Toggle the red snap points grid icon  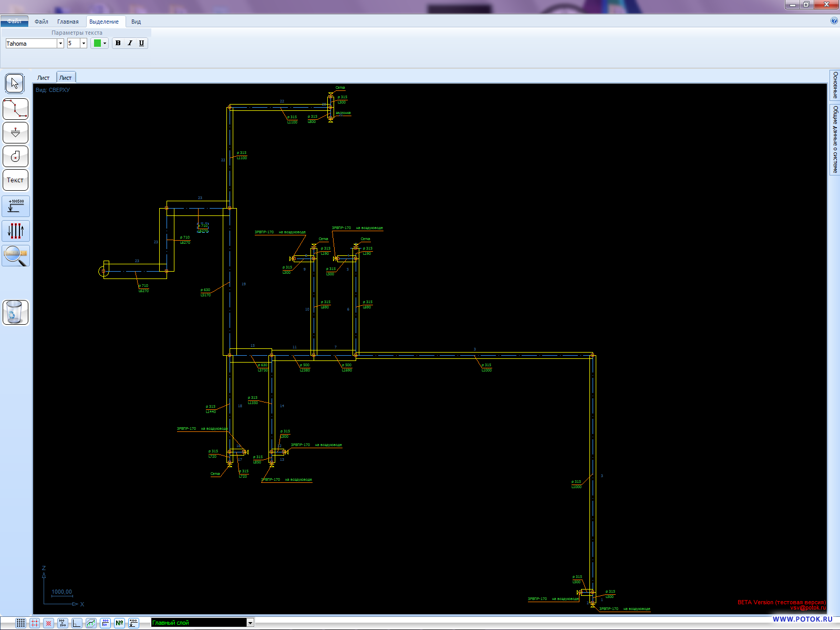coord(35,623)
